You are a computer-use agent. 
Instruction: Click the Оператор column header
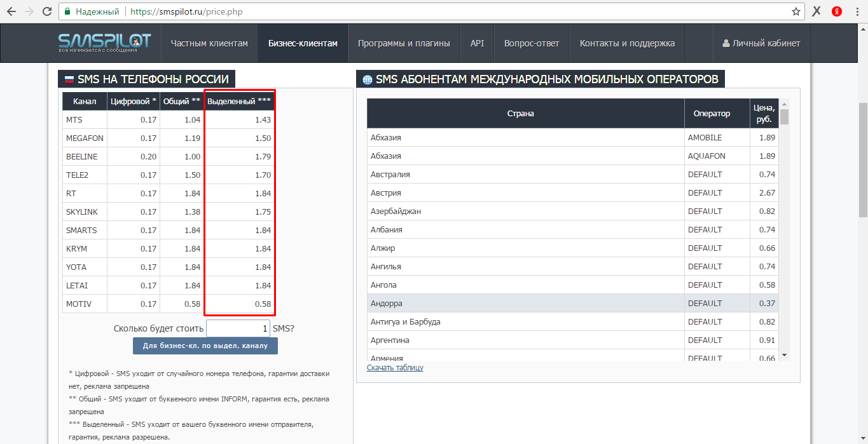(x=717, y=113)
